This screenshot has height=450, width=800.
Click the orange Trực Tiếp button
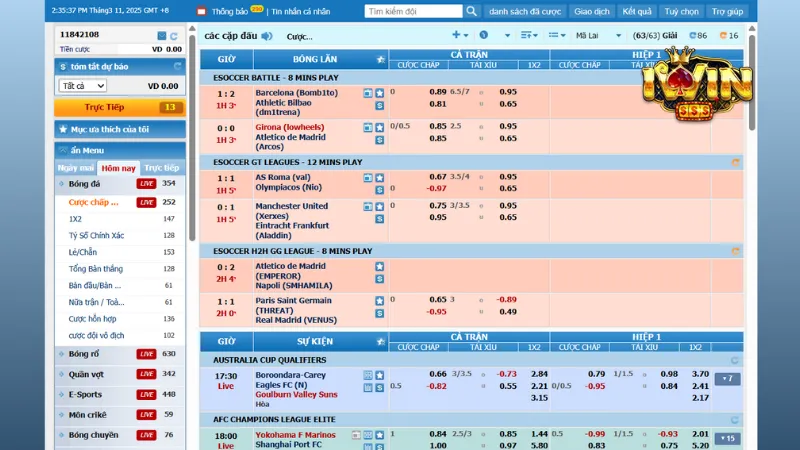(120, 107)
